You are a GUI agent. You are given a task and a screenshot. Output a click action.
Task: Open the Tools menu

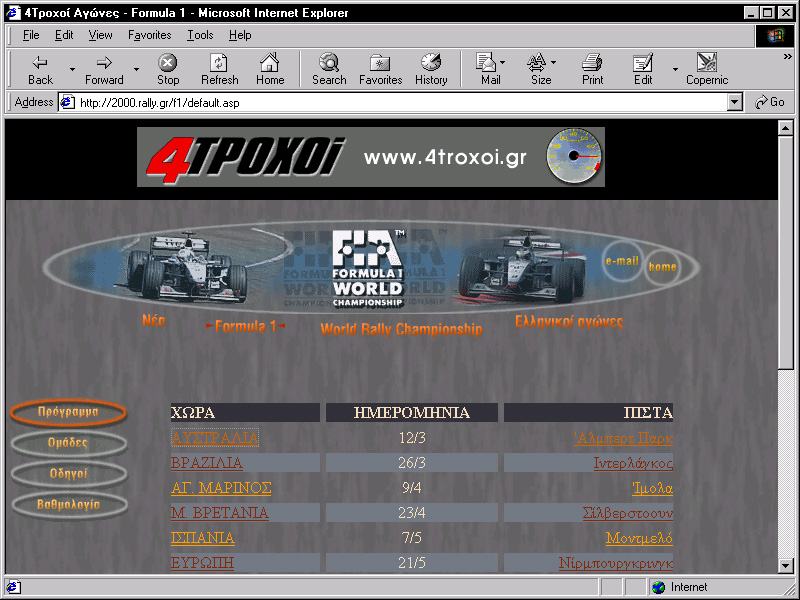point(200,35)
